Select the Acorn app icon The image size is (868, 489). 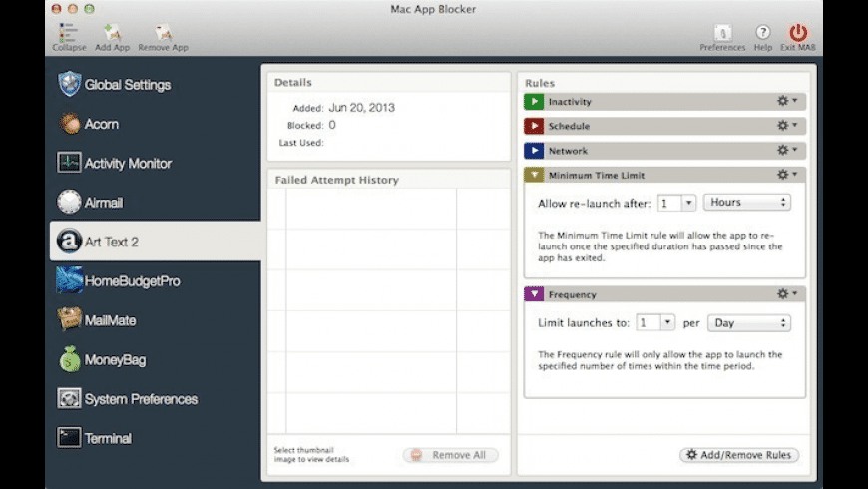click(x=69, y=124)
